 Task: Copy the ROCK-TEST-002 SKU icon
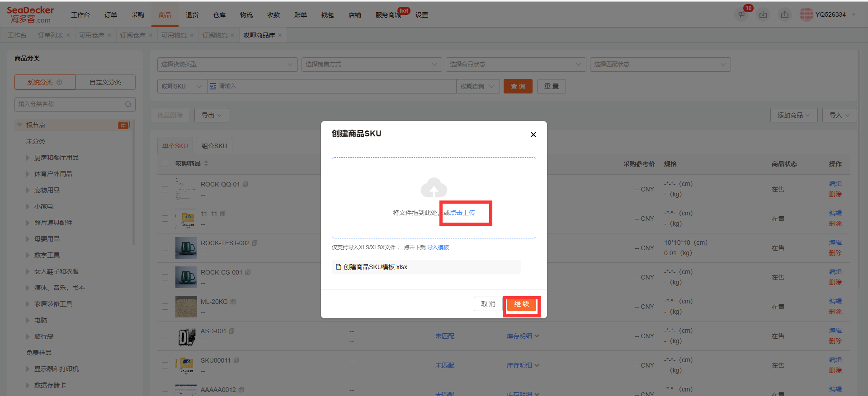pos(255,243)
